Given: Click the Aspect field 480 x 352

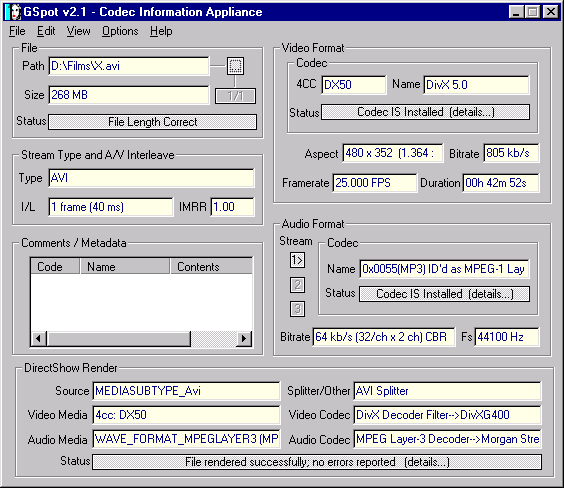Looking at the screenshot, I should (393, 153).
